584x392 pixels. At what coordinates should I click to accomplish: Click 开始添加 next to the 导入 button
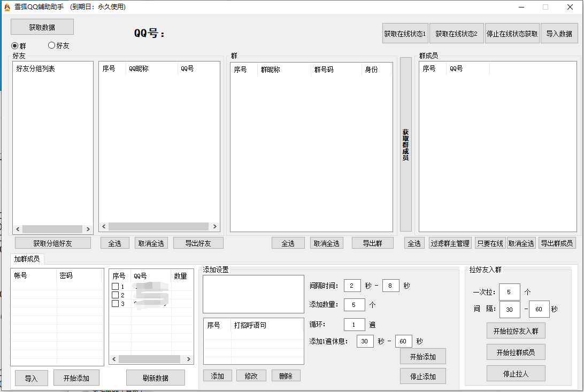[76, 378]
